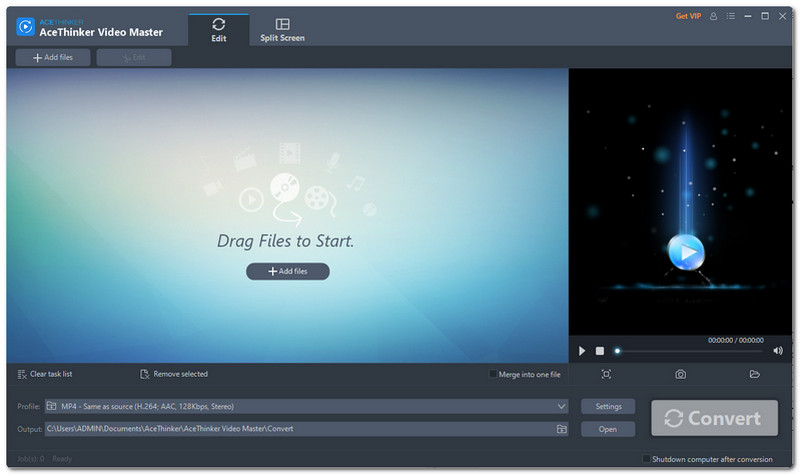This screenshot has height=475, width=800.
Task: Click the large blue play orb in the preview
Action: click(x=686, y=252)
